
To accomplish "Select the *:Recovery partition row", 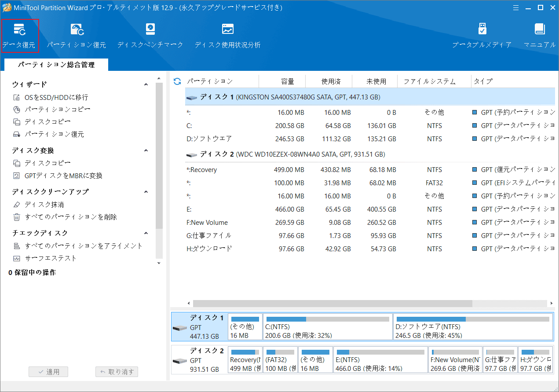I will 370,170.
